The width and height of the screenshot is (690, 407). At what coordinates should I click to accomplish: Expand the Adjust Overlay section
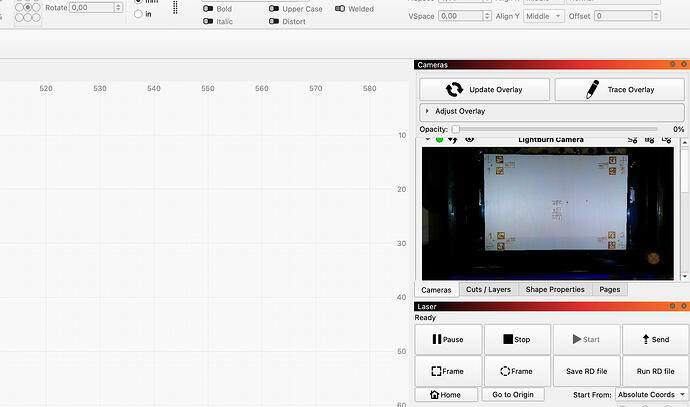(x=552, y=112)
